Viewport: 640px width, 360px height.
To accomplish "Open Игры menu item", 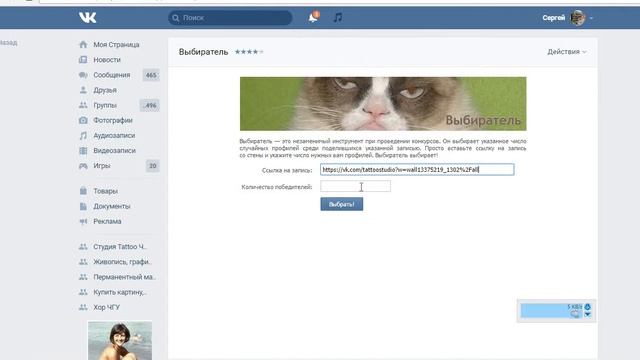I will (102, 166).
